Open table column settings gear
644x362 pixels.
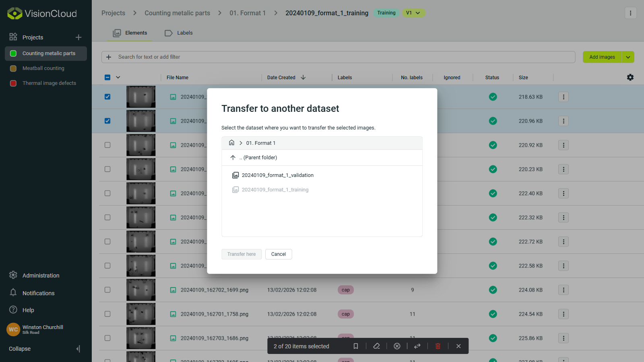pos(630,77)
